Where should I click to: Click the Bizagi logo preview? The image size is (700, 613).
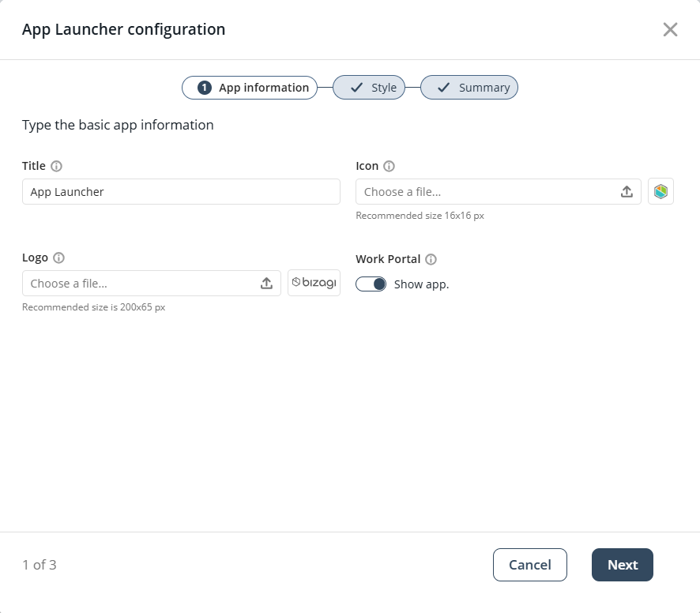[314, 284]
